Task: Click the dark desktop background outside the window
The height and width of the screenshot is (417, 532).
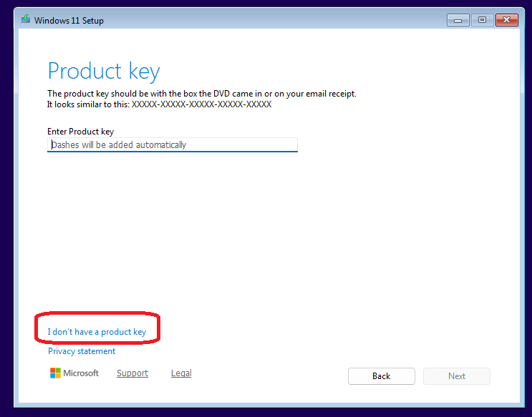Action: (7, 215)
